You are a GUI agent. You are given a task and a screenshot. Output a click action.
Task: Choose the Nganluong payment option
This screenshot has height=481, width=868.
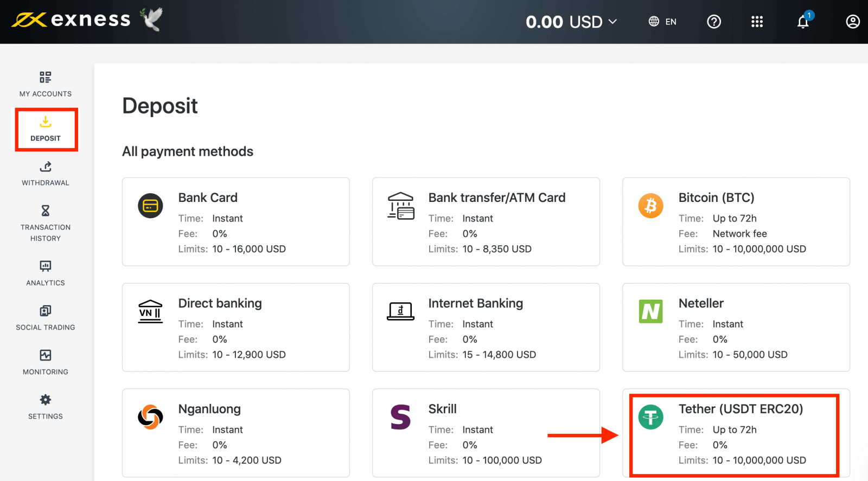(235, 433)
